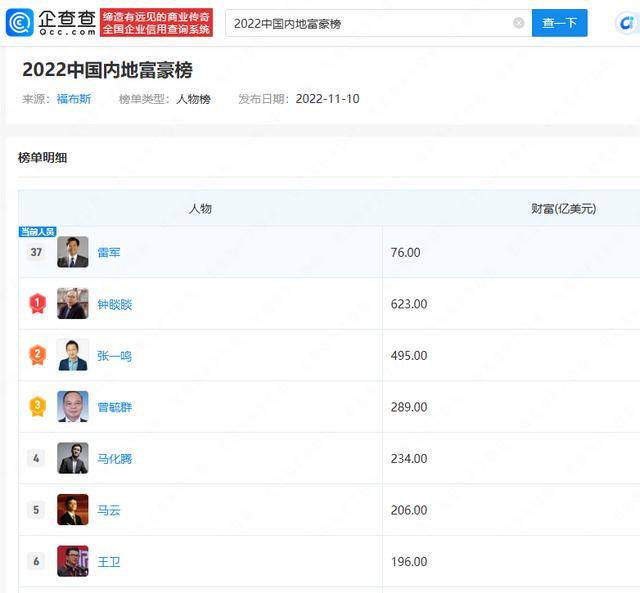This screenshot has height=593, width=640.
Task: Click the rank 6 badge
Action: [x=36, y=562]
